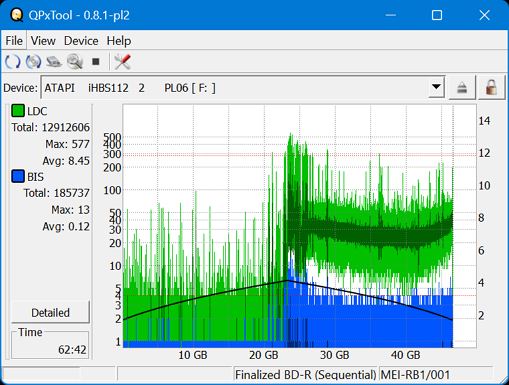
Task: Click the stop test square button
Action: [96, 62]
